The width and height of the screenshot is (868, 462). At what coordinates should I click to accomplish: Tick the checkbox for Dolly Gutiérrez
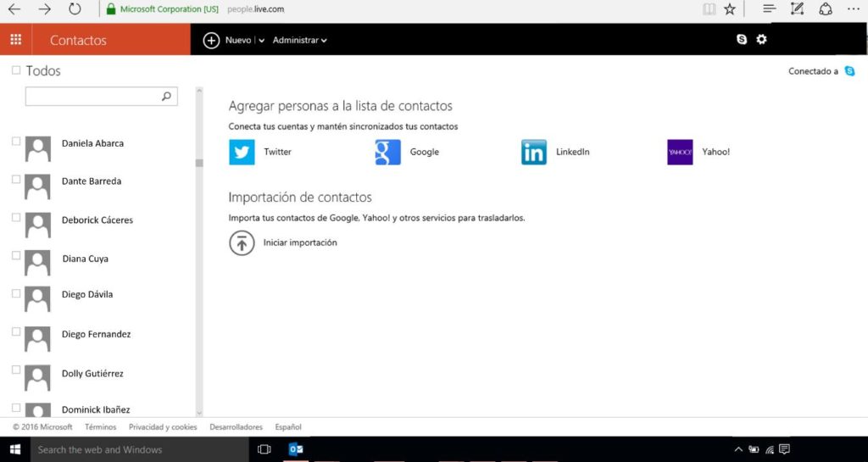pos(16,370)
